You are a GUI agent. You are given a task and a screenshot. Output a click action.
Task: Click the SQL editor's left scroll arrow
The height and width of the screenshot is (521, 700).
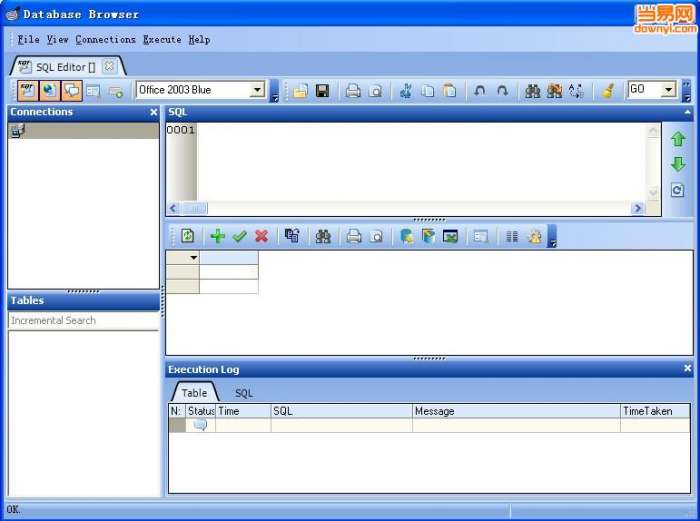173,208
